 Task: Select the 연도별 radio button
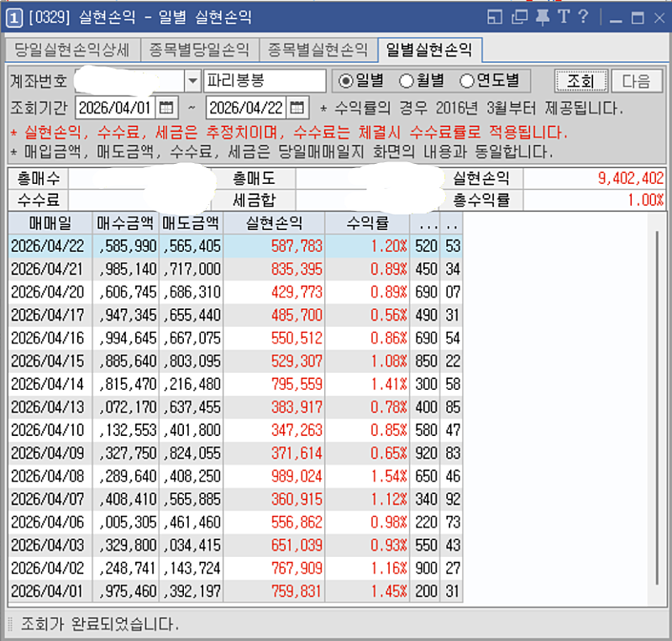tap(467, 81)
